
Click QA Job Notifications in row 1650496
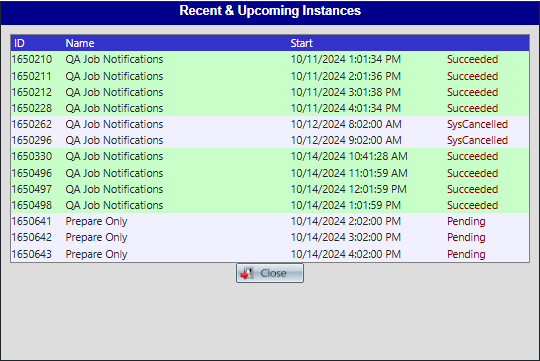tap(114, 173)
